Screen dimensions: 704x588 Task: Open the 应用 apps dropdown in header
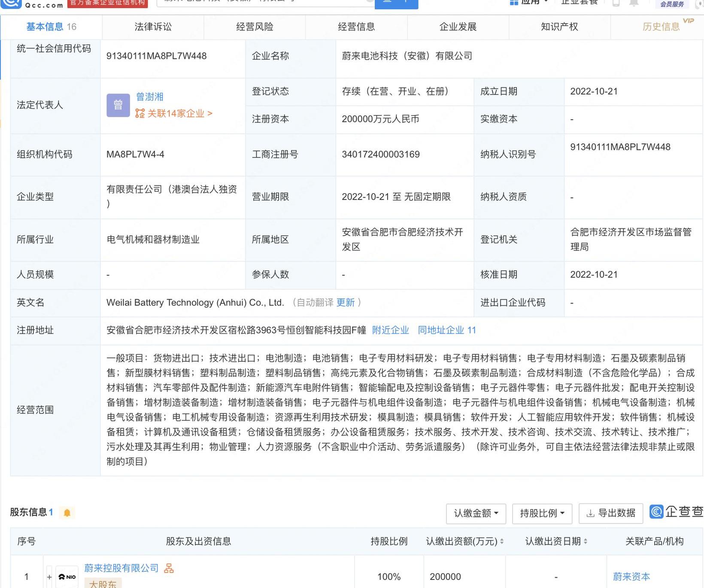(529, 3)
